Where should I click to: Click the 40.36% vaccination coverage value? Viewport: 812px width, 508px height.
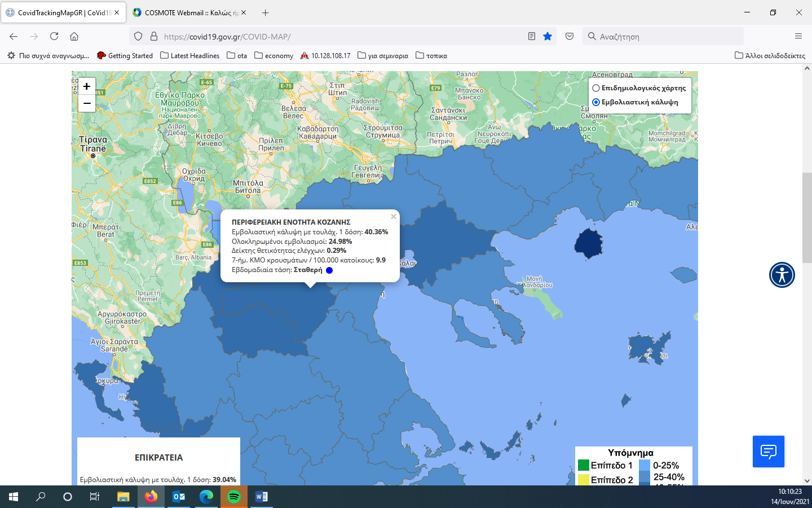click(376, 232)
